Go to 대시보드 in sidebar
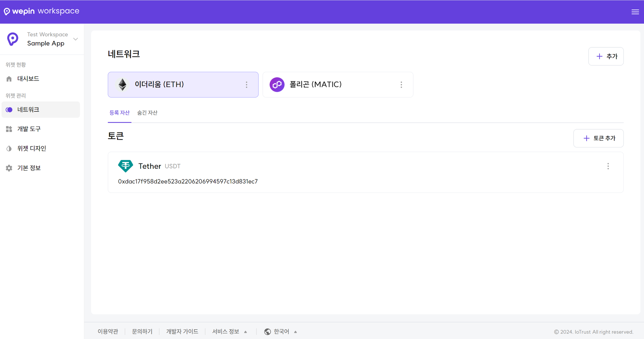 pos(28,79)
